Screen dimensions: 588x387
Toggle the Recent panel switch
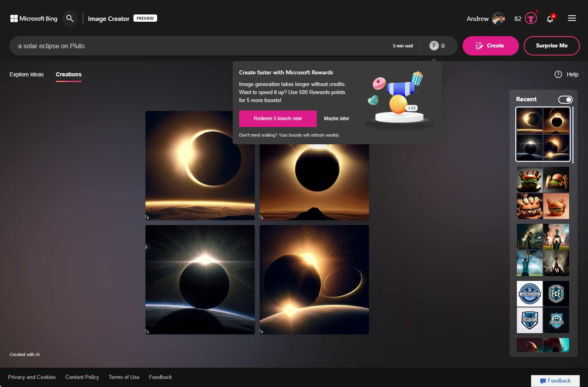(565, 99)
